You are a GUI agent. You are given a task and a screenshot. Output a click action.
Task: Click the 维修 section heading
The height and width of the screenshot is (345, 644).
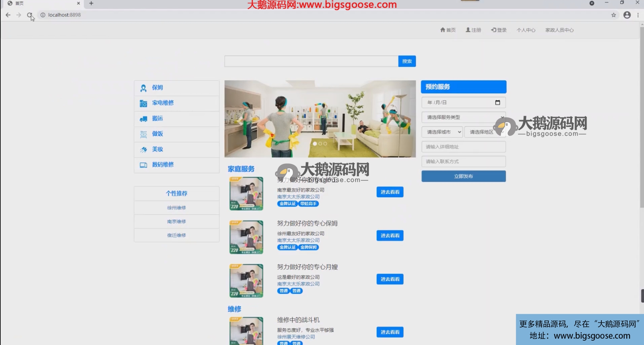pyautogui.click(x=234, y=309)
